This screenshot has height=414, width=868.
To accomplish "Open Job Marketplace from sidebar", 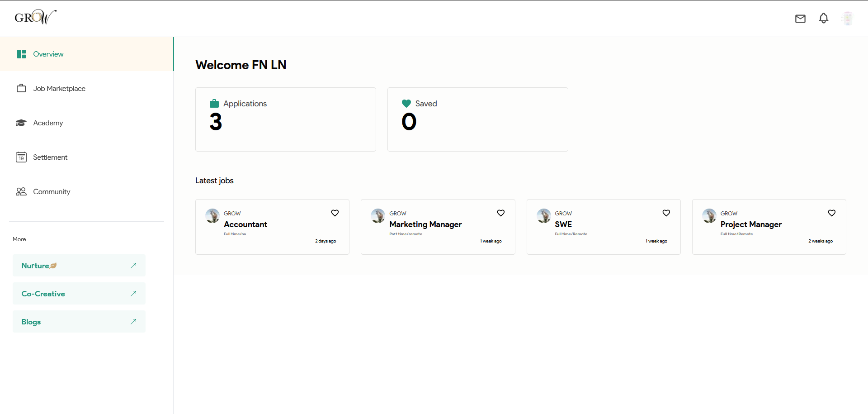I will click(87, 88).
